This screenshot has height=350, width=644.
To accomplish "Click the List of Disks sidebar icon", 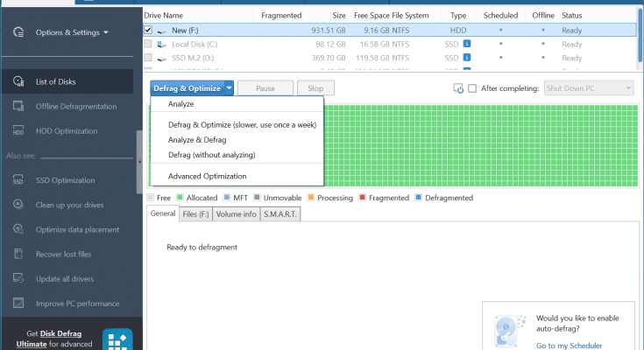I will (x=18, y=81).
